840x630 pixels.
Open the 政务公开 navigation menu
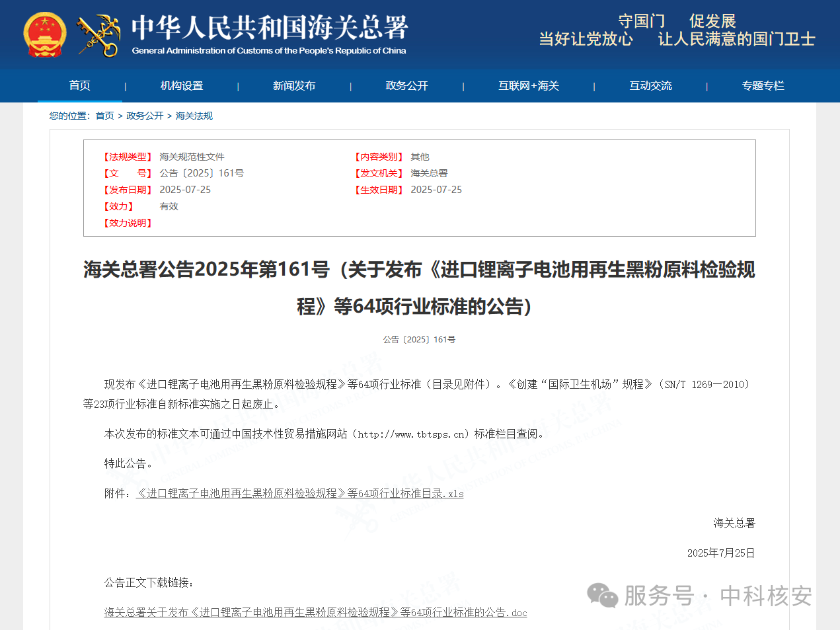tap(406, 85)
